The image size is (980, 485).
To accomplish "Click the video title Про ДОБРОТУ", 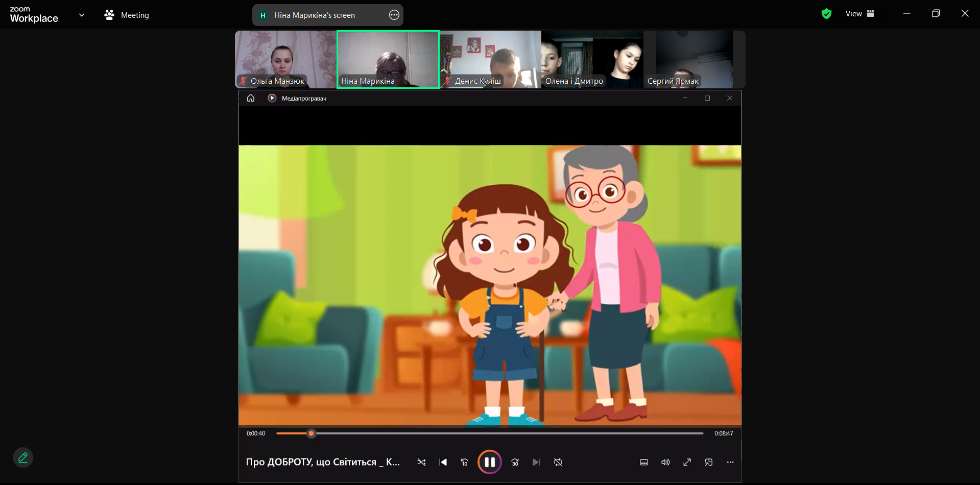I will pyautogui.click(x=323, y=462).
